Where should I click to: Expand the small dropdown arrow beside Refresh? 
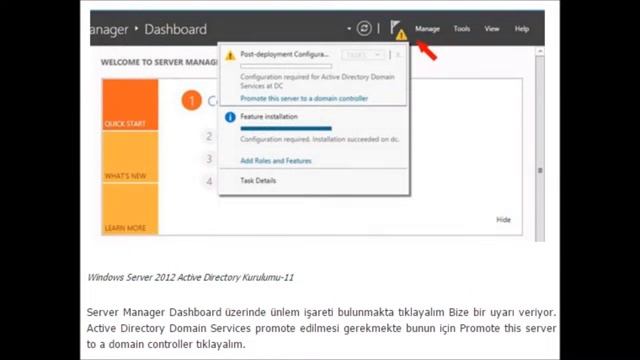click(x=349, y=29)
